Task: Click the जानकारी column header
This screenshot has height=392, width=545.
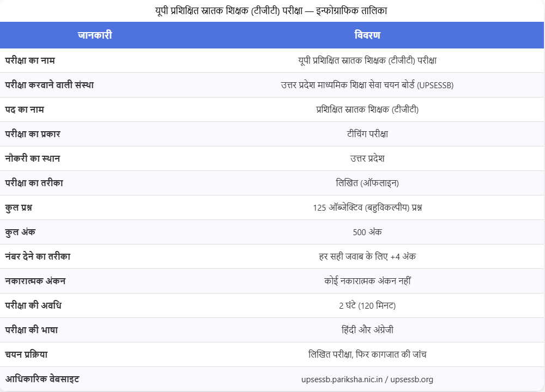Action: coord(95,35)
